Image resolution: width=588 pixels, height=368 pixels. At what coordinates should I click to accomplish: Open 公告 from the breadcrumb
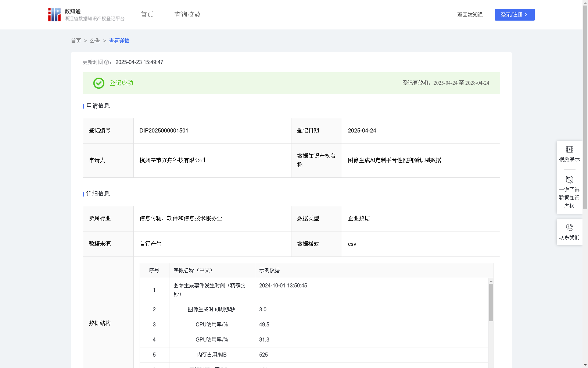pyautogui.click(x=94, y=41)
